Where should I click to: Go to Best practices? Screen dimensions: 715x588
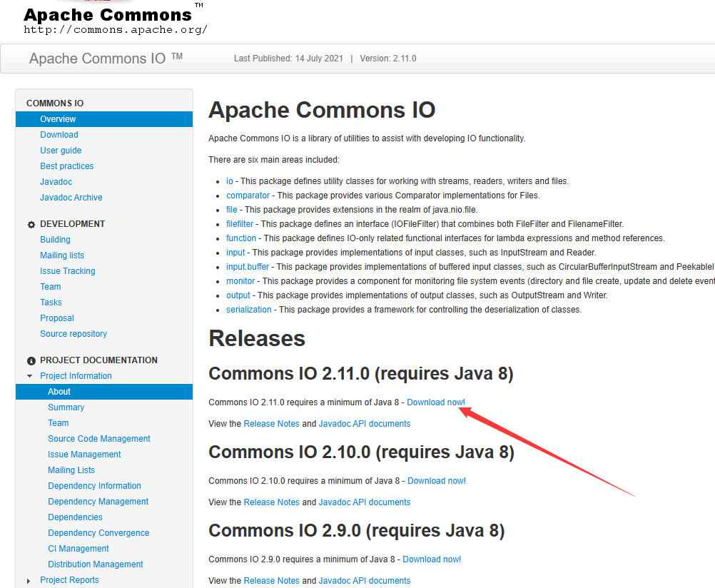coord(66,166)
